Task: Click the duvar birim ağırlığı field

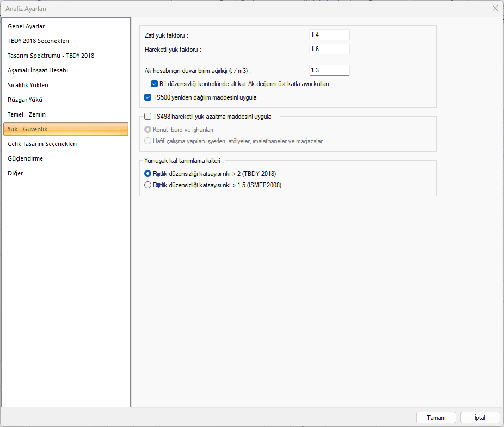Action: tap(329, 70)
